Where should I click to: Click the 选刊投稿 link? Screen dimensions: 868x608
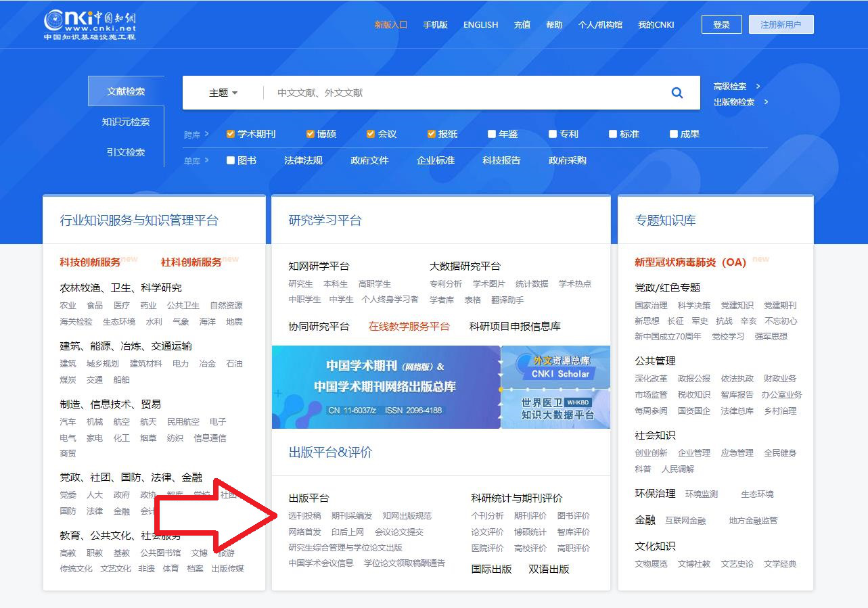[x=305, y=515]
